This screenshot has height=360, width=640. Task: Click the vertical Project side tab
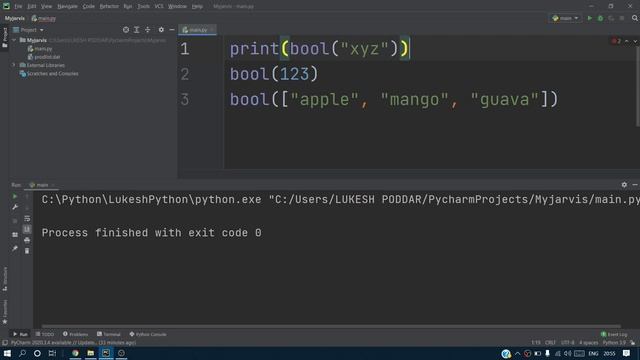point(5,38)
